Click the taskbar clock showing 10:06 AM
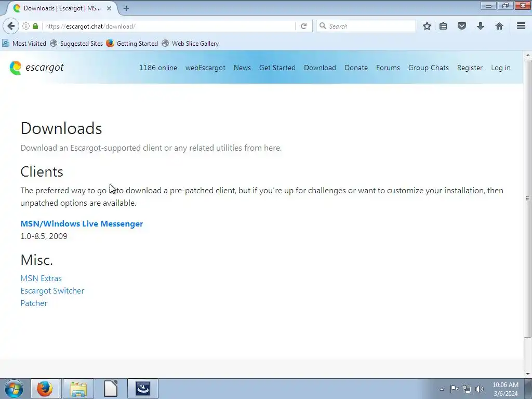The height and width of the screenshot is (399, 532). [505, 389]
